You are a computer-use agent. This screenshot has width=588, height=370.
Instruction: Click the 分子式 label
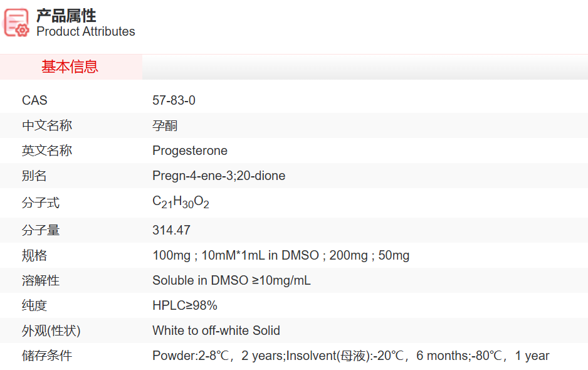pyautogui.click(x=41, y=203)
